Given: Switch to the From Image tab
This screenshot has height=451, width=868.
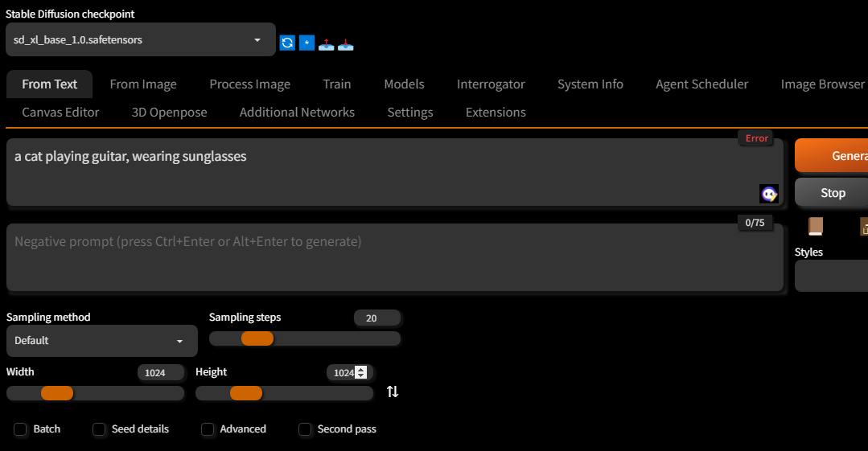Looking at the screenshot, I should [143, 84].
